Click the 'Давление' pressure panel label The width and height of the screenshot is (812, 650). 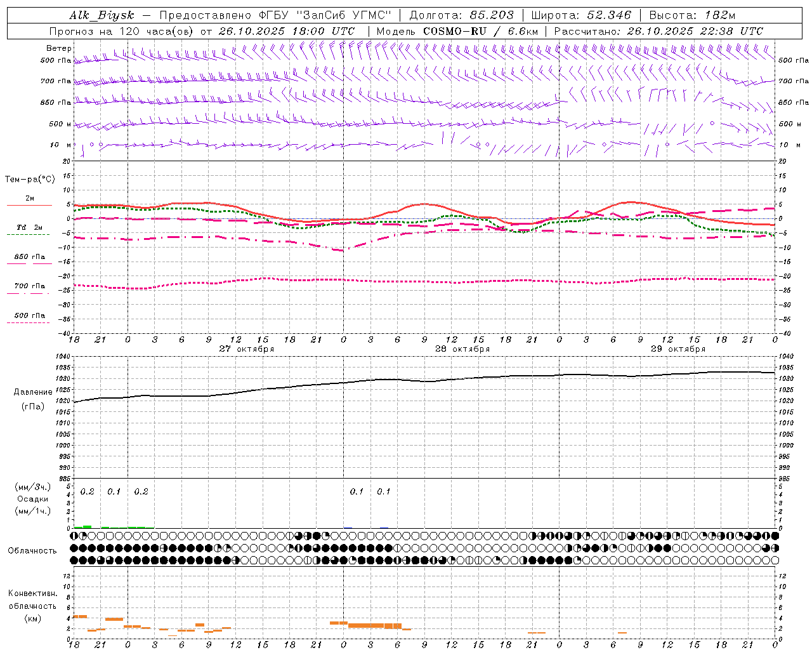tap(33, 392)
